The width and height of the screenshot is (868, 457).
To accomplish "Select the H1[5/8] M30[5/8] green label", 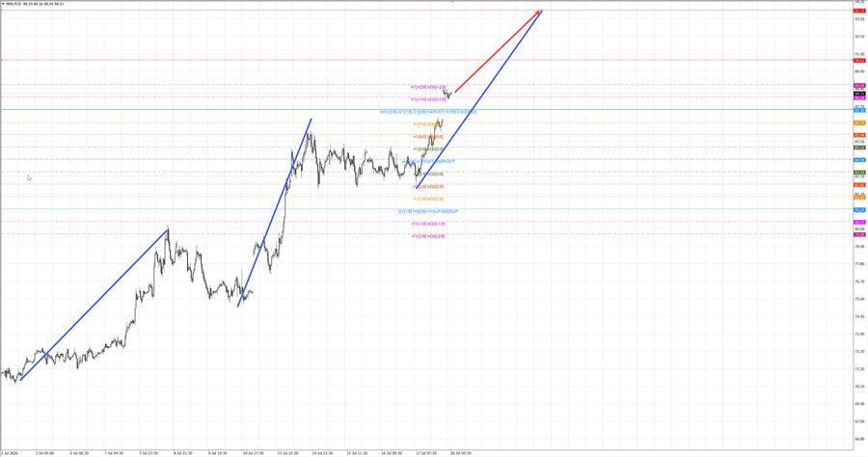I will [x=428, y=148].
